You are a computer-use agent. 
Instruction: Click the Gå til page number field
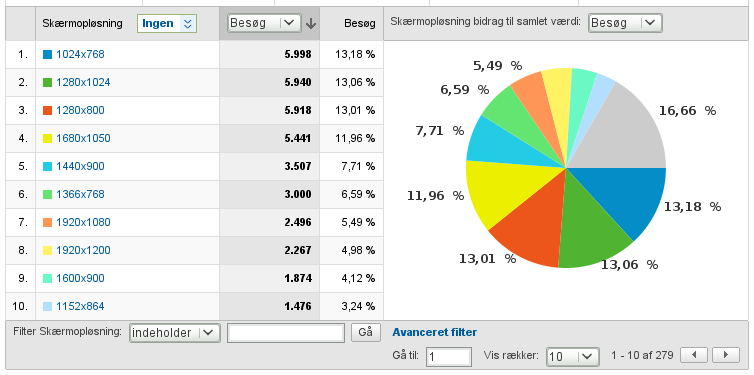(x=449, y=357)
